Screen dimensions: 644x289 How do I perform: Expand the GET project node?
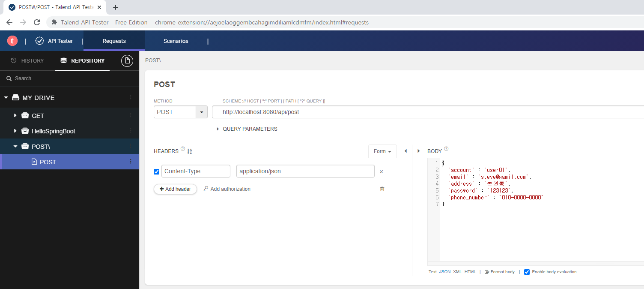coord(15,115)
